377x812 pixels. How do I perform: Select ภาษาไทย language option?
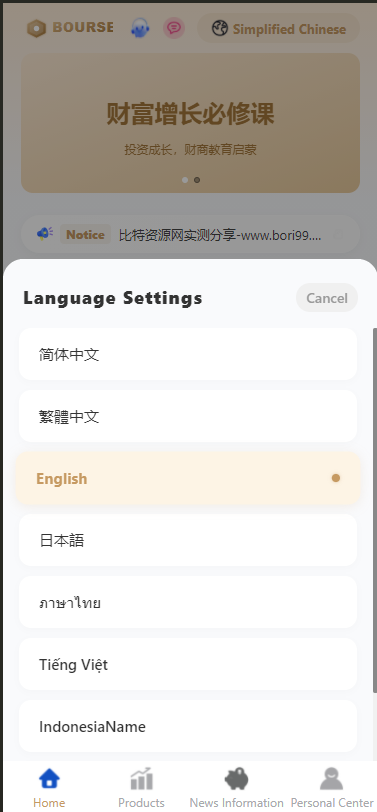click(188, 602)
